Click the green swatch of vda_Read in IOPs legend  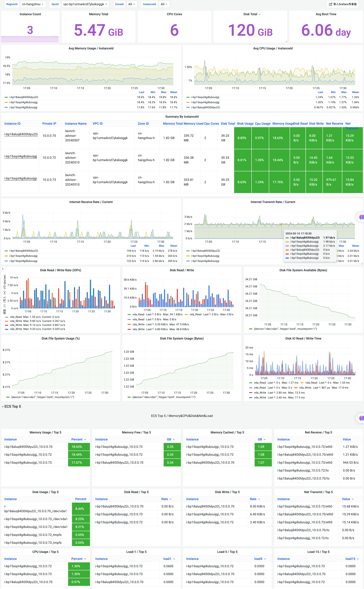click(6, 317)
